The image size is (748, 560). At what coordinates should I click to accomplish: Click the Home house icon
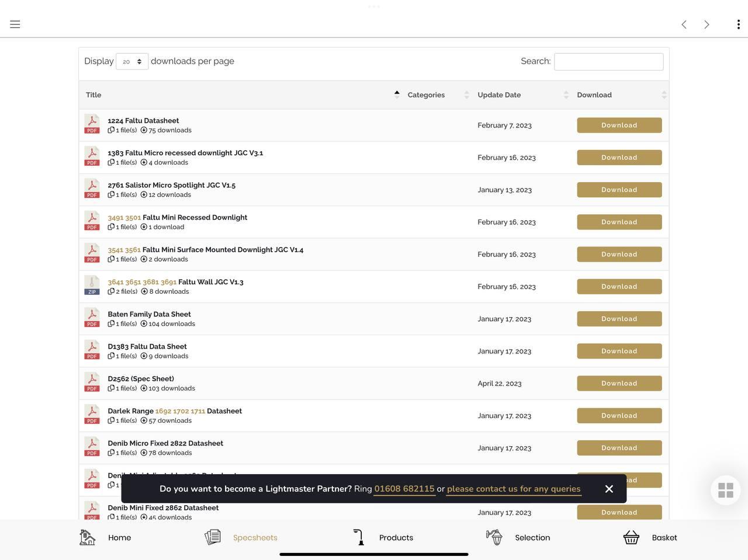coord(87,537)
